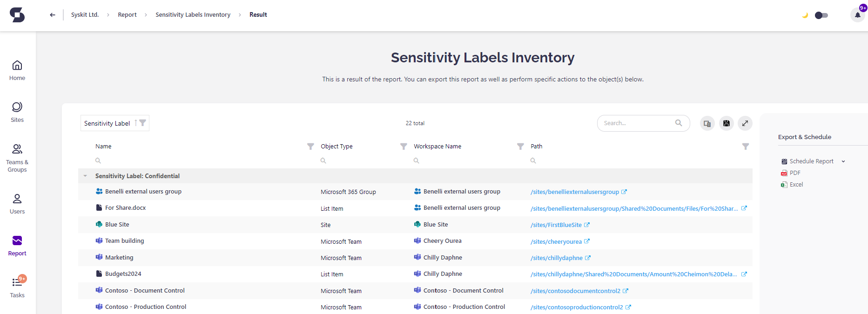
Task: Select the For Share.docx row
Action: pyautogui.click(x=415, y=208)
